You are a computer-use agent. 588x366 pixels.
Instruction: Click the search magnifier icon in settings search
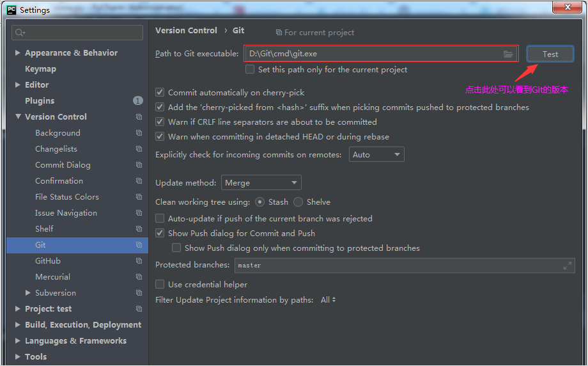[20, 33]
